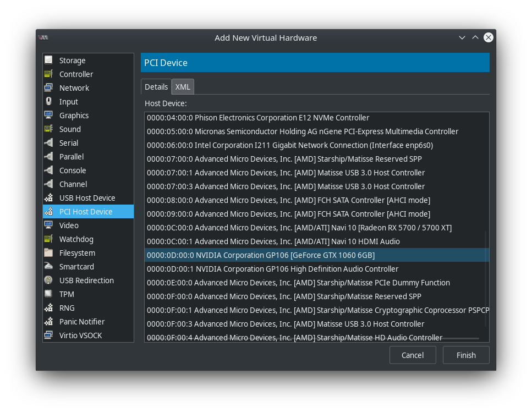Viewport: 532px width, 413px height.
Task: Pick the Graphics monitor icon
Action: pyautogui.click(x=48, y=115)
